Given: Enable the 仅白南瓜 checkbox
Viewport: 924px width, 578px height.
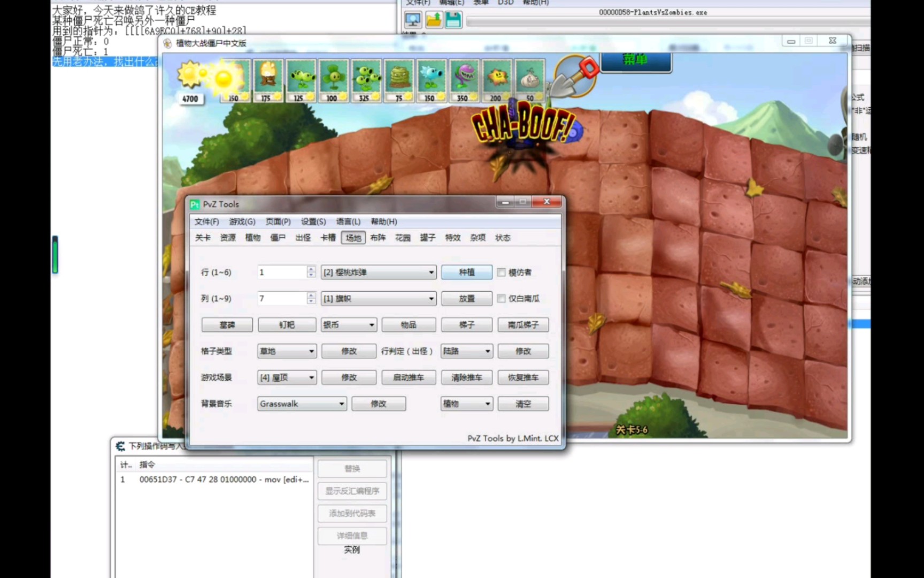Looking at the screenshot, I should [501, 299].
